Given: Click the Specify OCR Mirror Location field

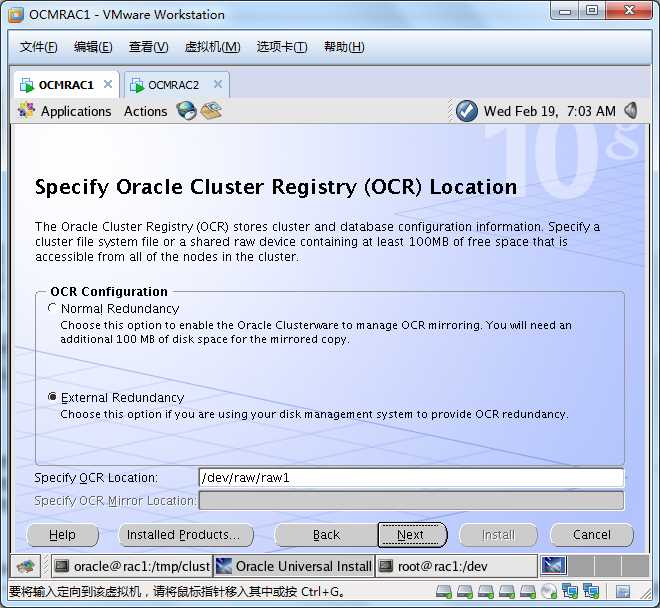Looking at the screenshot, I should 411,501.
